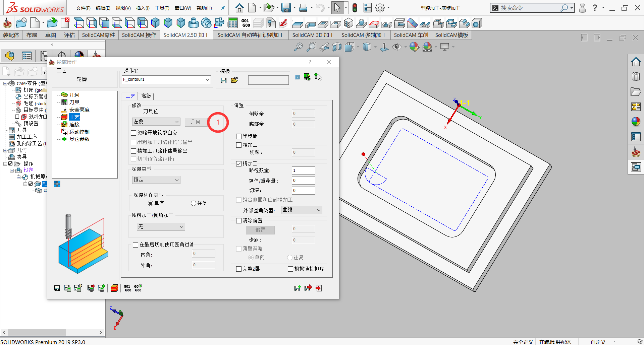Collapse the CAM-零件 tree node
644x345 pixels.
[x=5, y=83]
